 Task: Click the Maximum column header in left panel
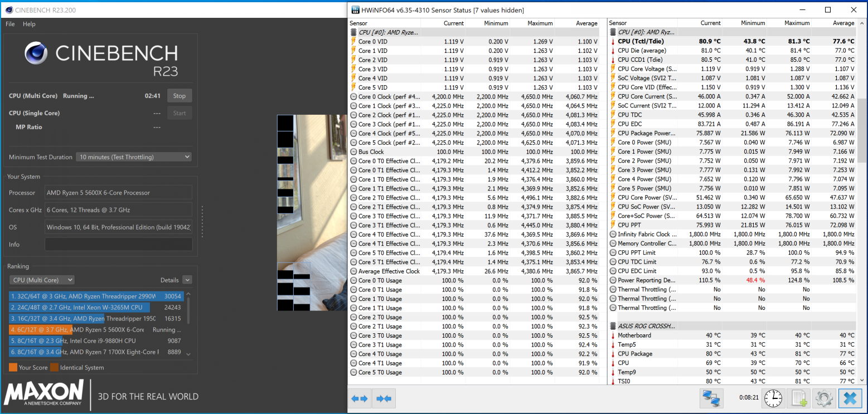540,23
